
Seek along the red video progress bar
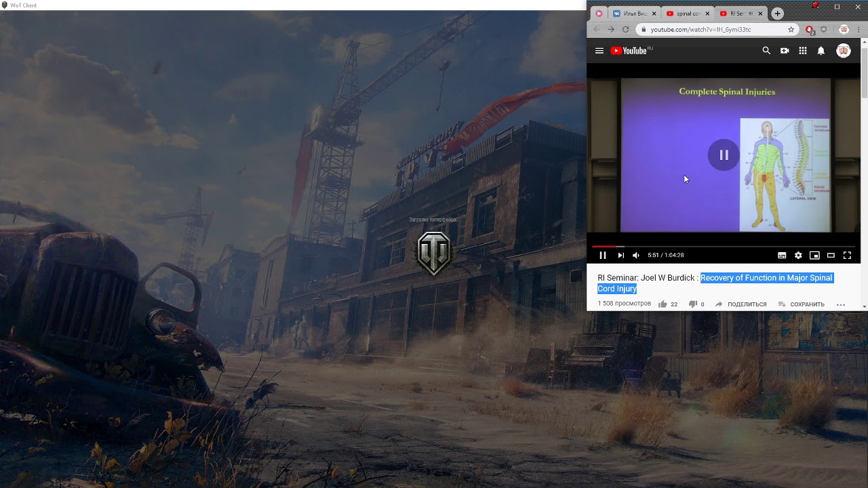pyautogui.click(x=724, y=247)
